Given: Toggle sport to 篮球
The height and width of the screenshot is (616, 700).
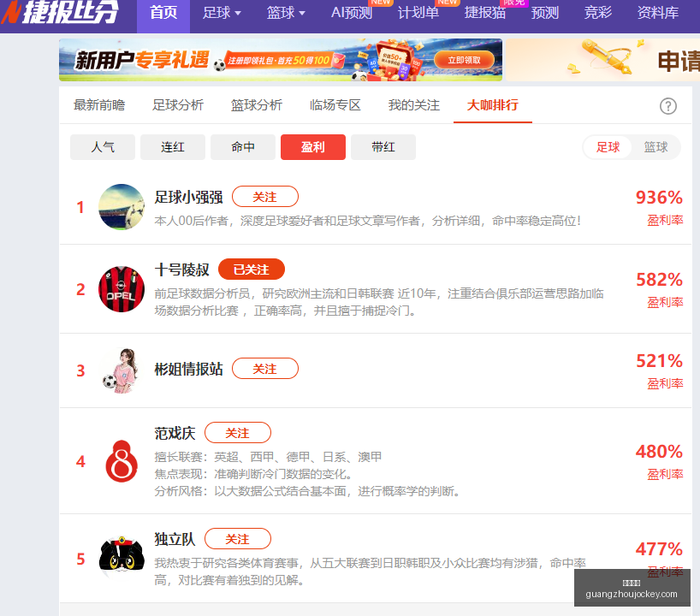Looking at the screenshot, I should pos(656,147).
